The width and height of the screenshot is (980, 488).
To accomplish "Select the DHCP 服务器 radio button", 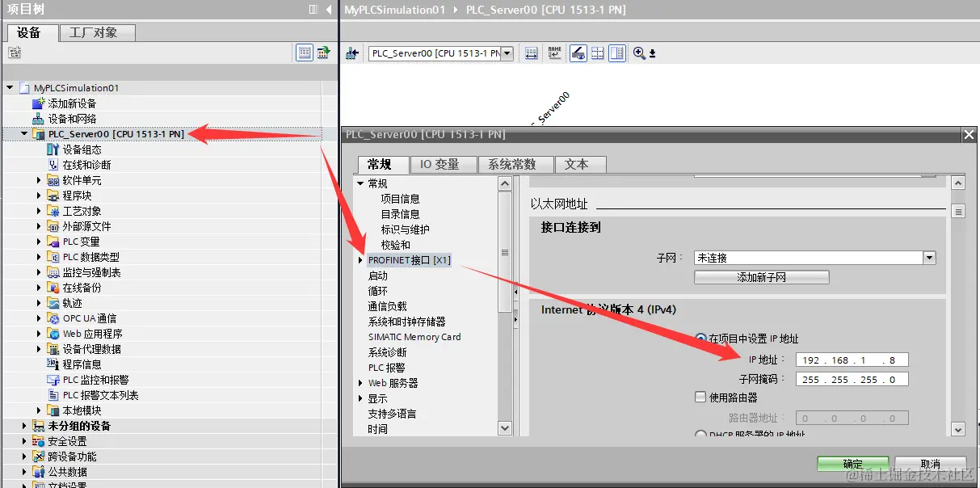I will pyautogui.click(x=700, y=435).
